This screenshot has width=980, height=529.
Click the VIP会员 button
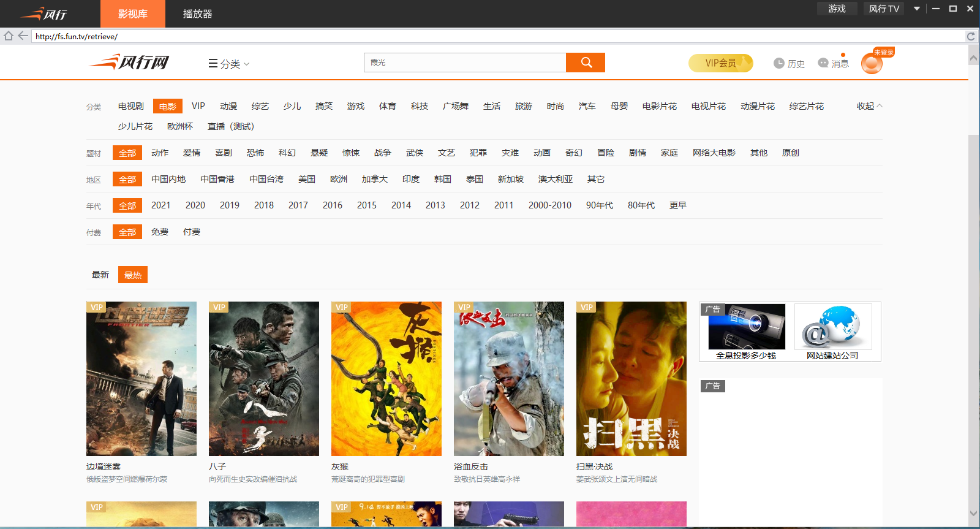click(720, 63)
